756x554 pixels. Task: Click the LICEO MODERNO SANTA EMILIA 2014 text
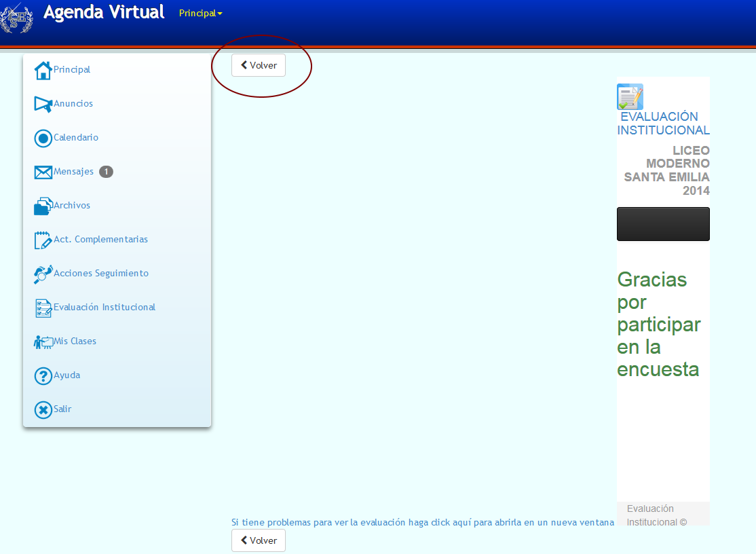667,170
